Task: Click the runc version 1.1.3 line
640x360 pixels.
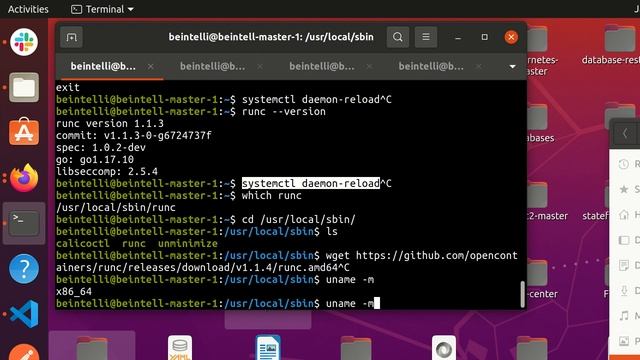Action: pyautogui.click(x=110, y=123)
